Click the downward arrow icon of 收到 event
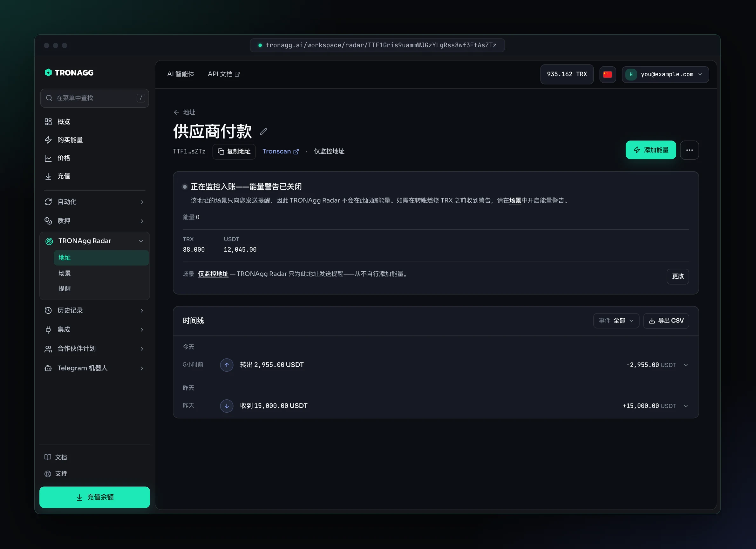 [226, 406]
